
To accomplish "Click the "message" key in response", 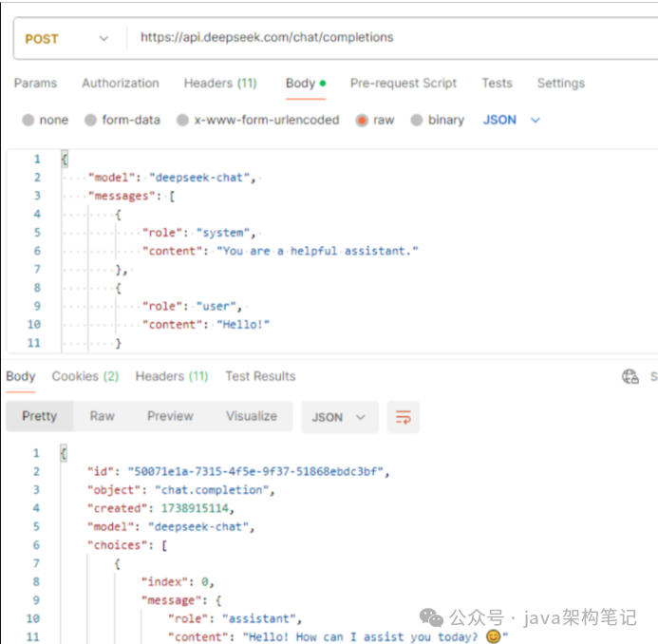I will (171, 600).
